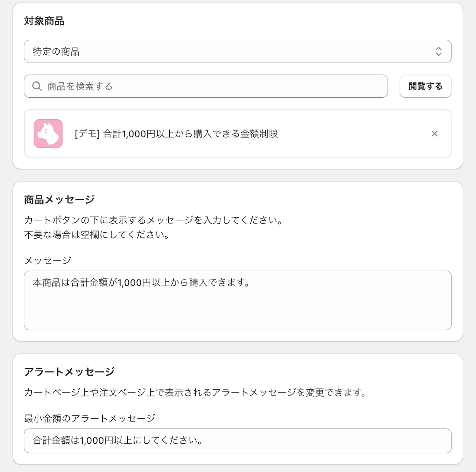Click the 商品メッセージ section heading

59,200
